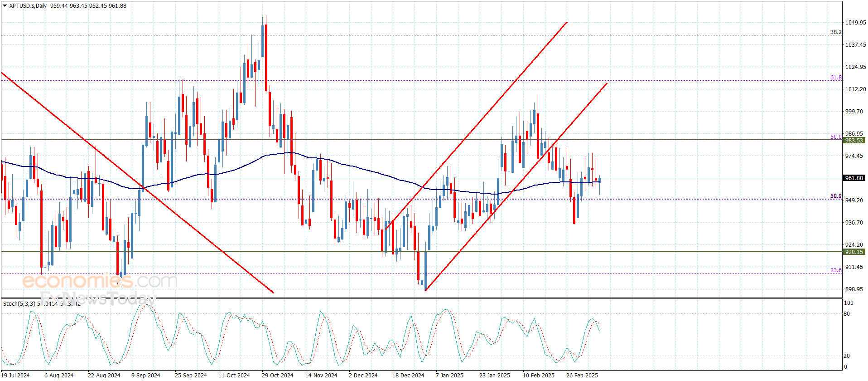Click the triangle arrow beside XPTUSD.s,Daily
The image size is (868, 381).
(x=5, y=6)
